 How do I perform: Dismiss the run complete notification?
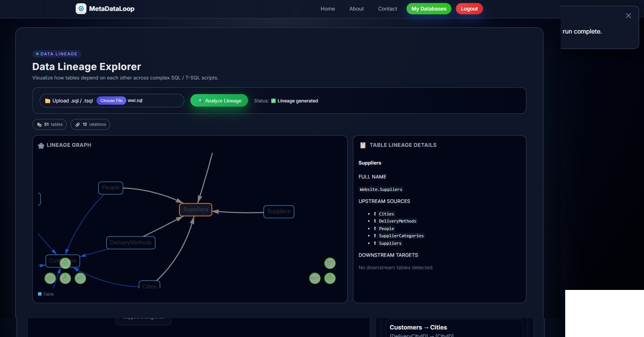(x=628, y=15)
